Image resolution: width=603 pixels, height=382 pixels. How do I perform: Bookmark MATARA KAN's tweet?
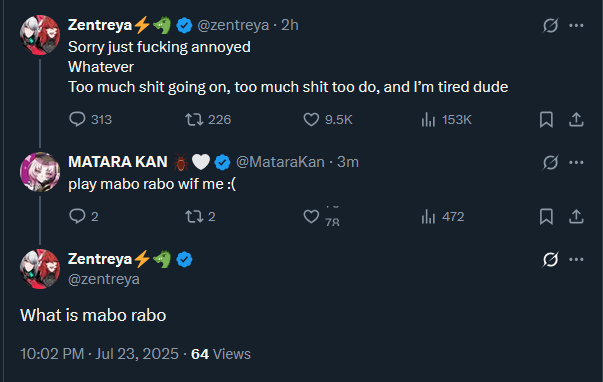(546, 216)
